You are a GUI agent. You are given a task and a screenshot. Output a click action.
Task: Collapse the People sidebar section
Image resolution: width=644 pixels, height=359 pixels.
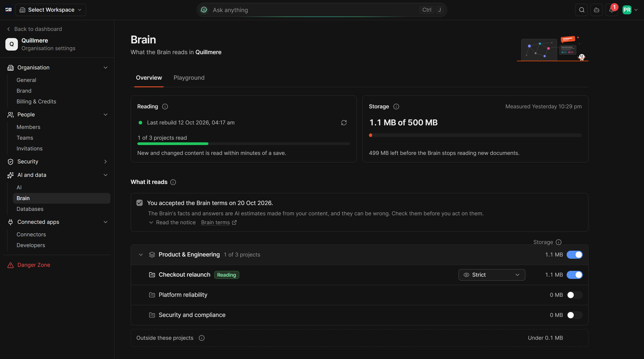57,115
